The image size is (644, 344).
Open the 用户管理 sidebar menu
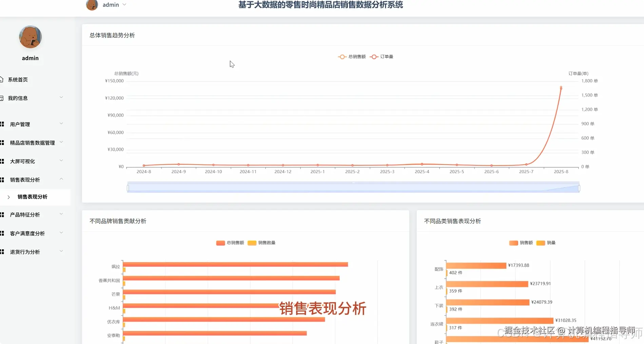20,124
